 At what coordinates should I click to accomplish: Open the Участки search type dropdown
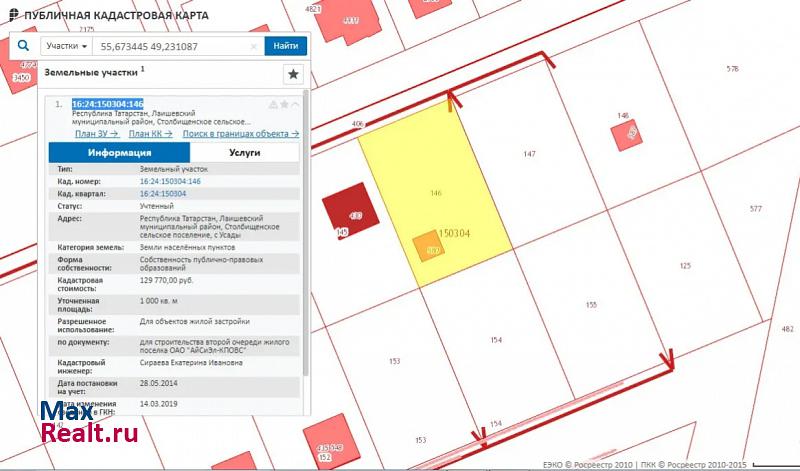pos(67,46)
